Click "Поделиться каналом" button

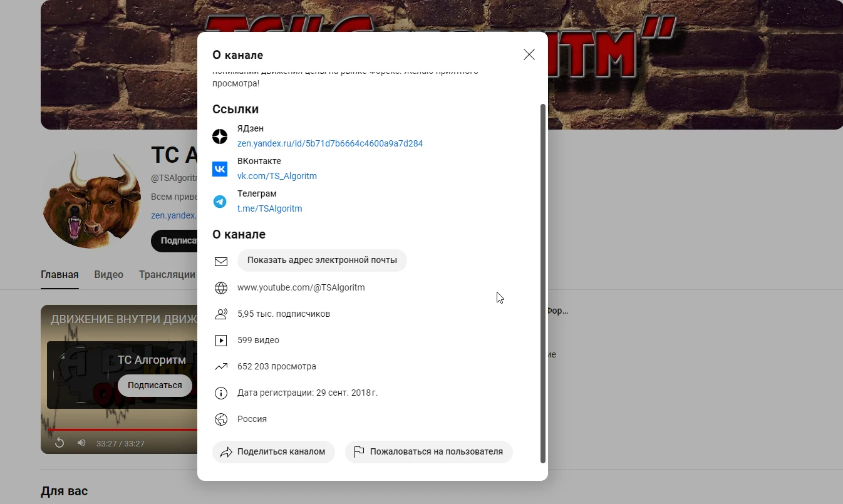point(274,451)
